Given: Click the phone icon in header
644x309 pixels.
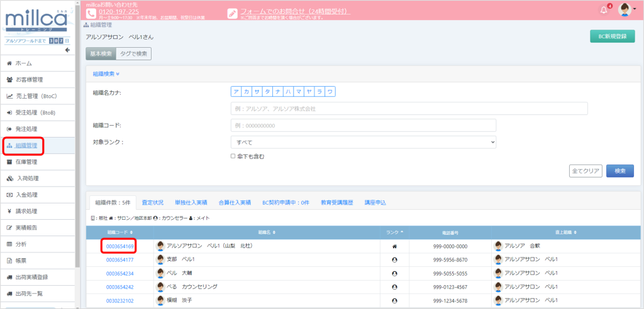Looking at the screenshot, I should [x=91, y=13].
